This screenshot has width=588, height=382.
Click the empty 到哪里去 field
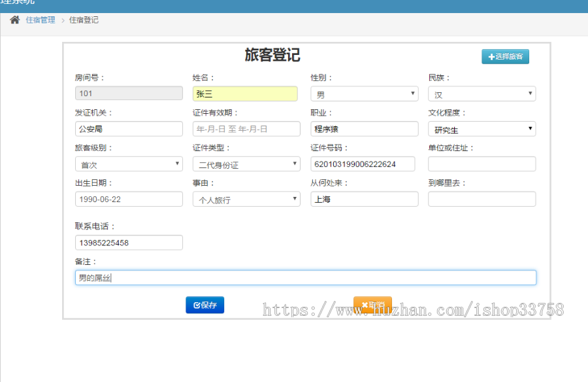coord(482,199)
